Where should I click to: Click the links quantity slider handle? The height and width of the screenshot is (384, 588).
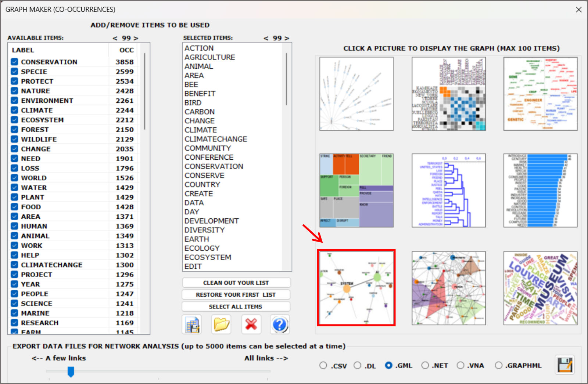pyautogui.click(x=71, y=372)
